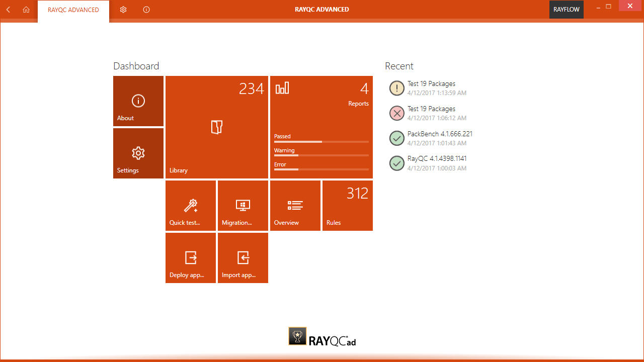
Task: Click the Passed progress bar in Reports
Action: 321,142
